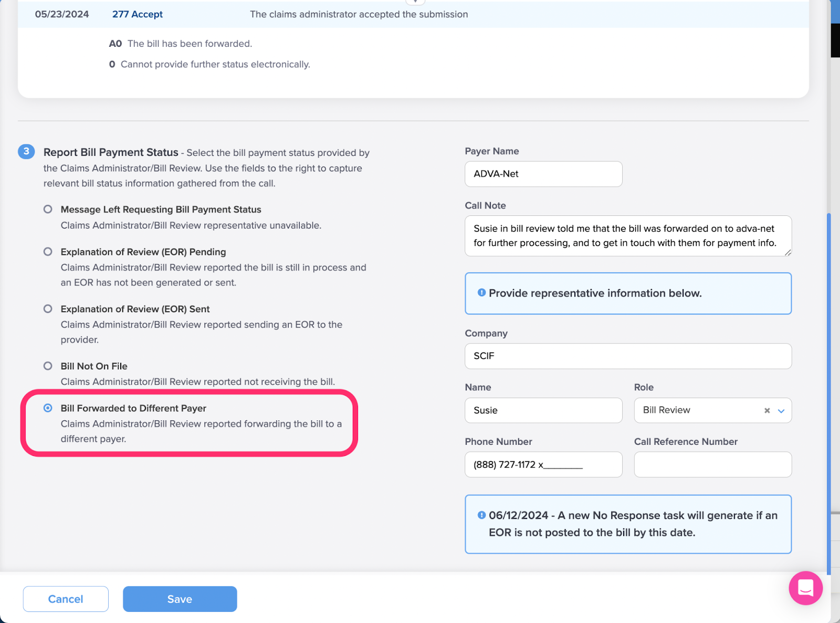Select Bill Forwarded to Different Payer option
This screenshot has width=840, height=623.
pyautogui.click(x=48, y=408)
